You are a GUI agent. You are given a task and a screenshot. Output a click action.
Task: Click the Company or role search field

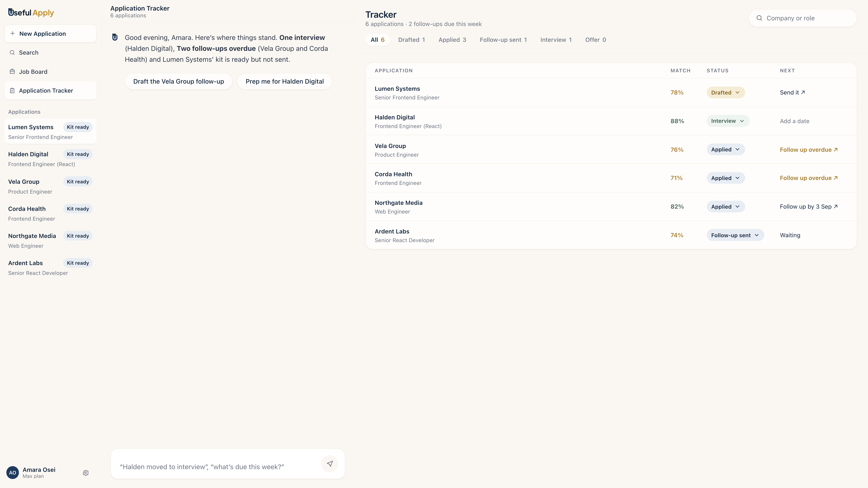[802, 18]
